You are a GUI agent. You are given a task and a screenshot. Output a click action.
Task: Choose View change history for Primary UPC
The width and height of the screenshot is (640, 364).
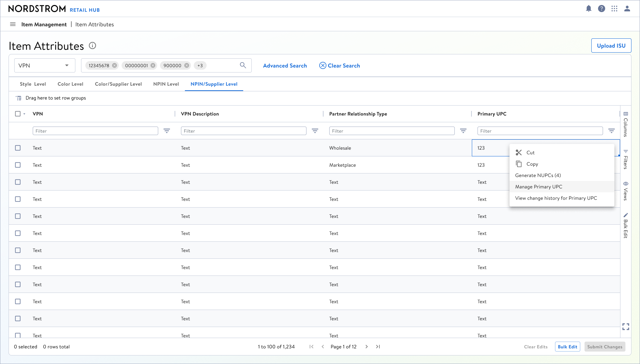click(562, 198)
